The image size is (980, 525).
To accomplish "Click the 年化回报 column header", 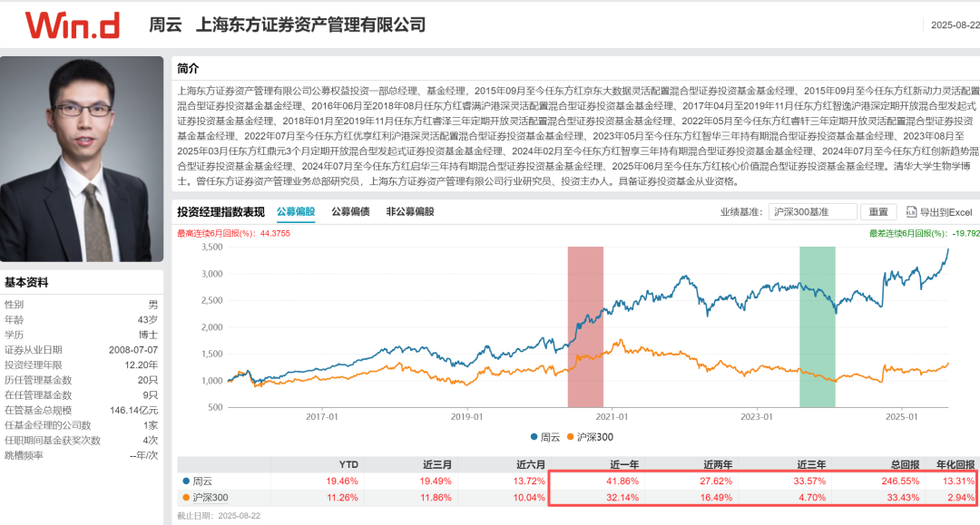I will click(955, 464).
